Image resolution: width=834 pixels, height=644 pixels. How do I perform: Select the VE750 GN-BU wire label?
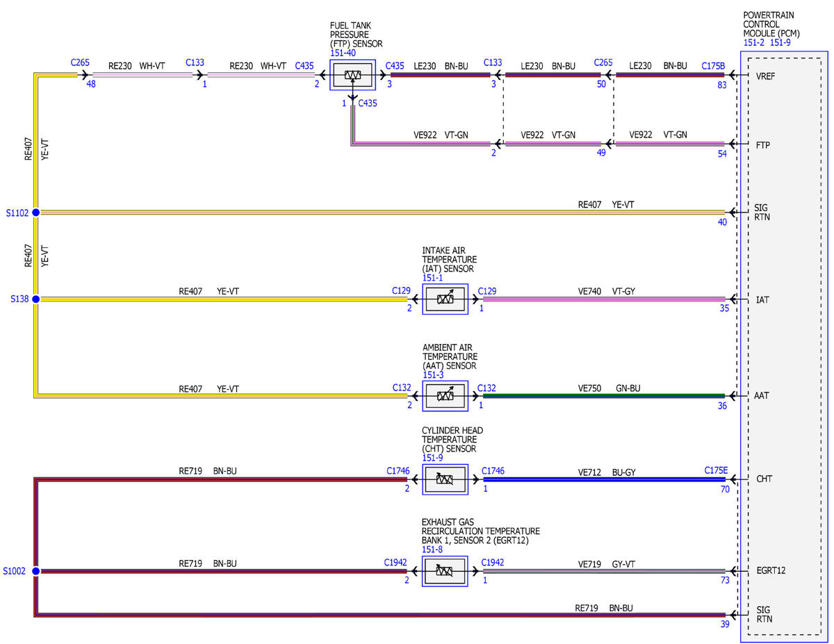(x=610, y=388)
